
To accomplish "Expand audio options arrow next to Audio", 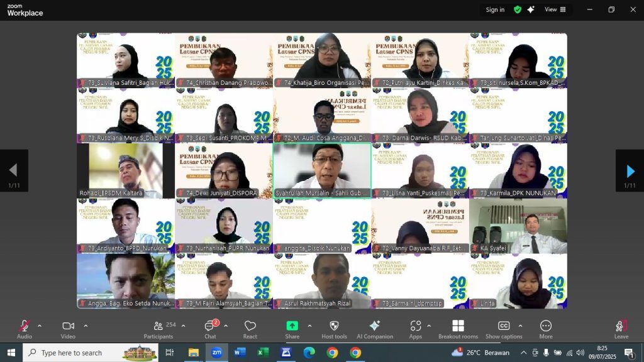I will tap(40, 326).
